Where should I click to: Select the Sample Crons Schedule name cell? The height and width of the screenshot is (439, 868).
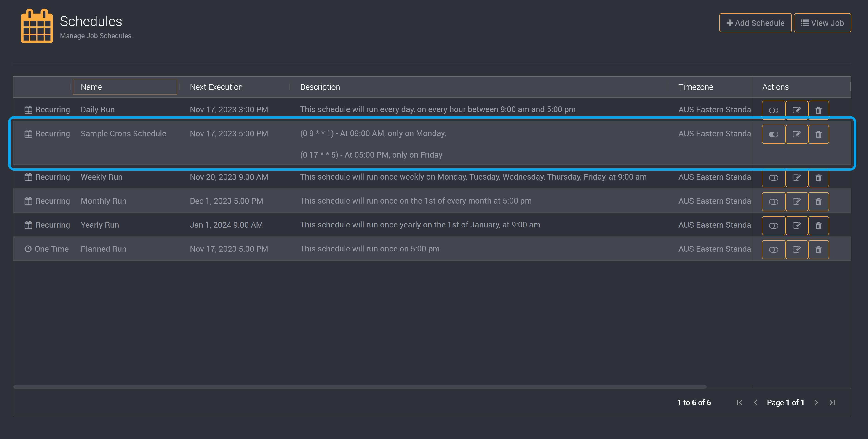[123, 134]
